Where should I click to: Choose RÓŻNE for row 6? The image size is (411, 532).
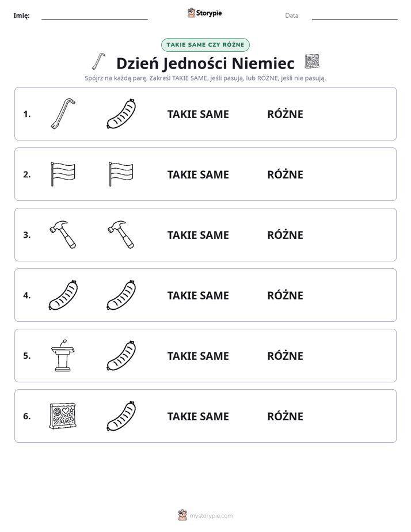point(285,416)
